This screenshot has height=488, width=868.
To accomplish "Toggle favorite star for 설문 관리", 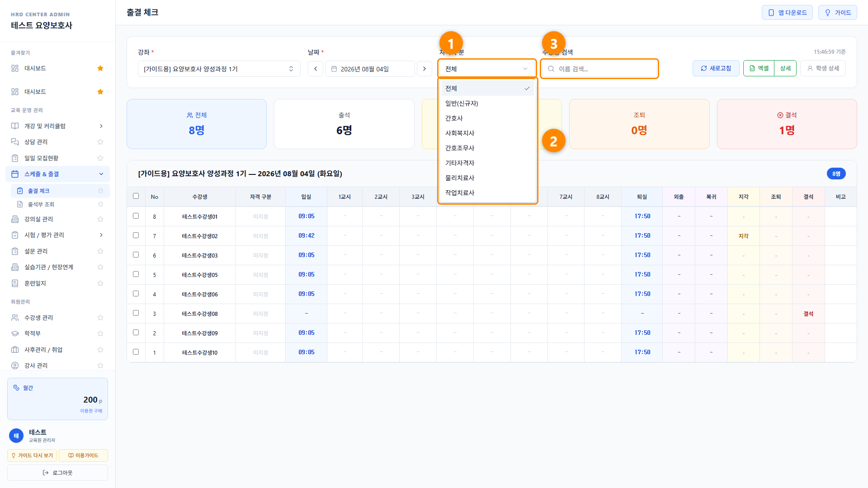I will click(x=100, y=251).
